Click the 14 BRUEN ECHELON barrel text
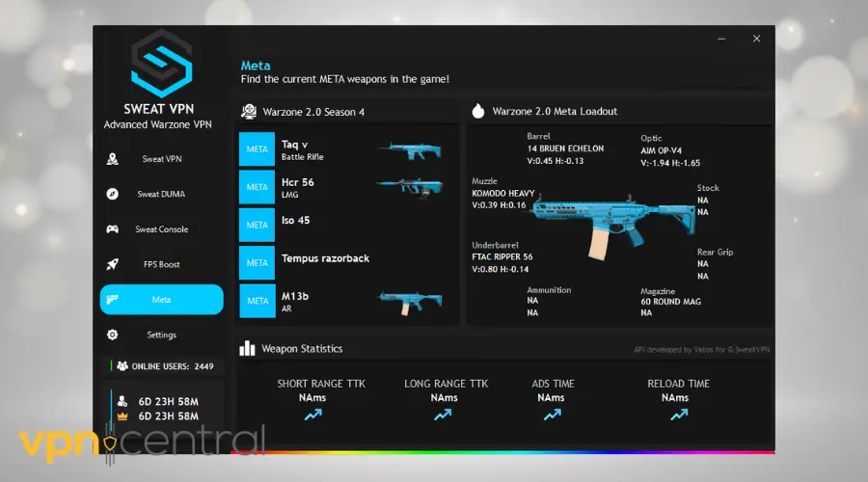Viewport: 868px width, 482px height. [x=565, y=148]
